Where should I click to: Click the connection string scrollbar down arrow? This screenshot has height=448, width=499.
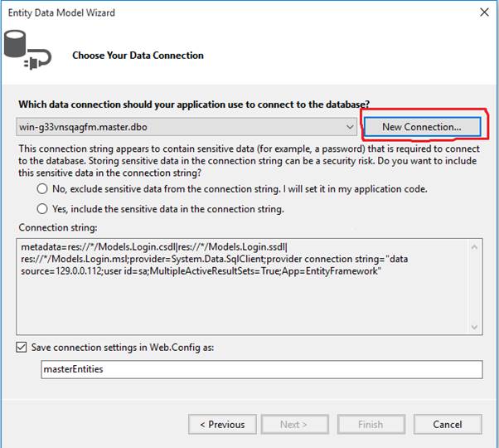point(475,327)
